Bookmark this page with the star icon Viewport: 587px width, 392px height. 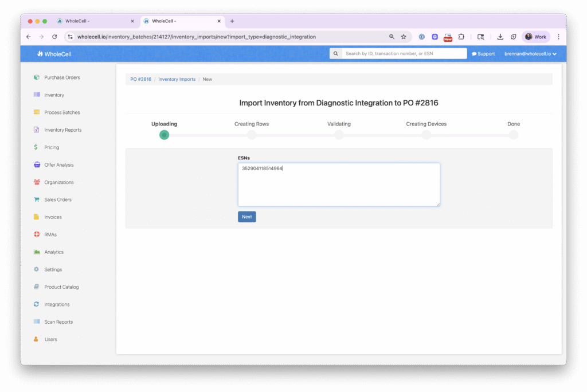tap(404, 37)
